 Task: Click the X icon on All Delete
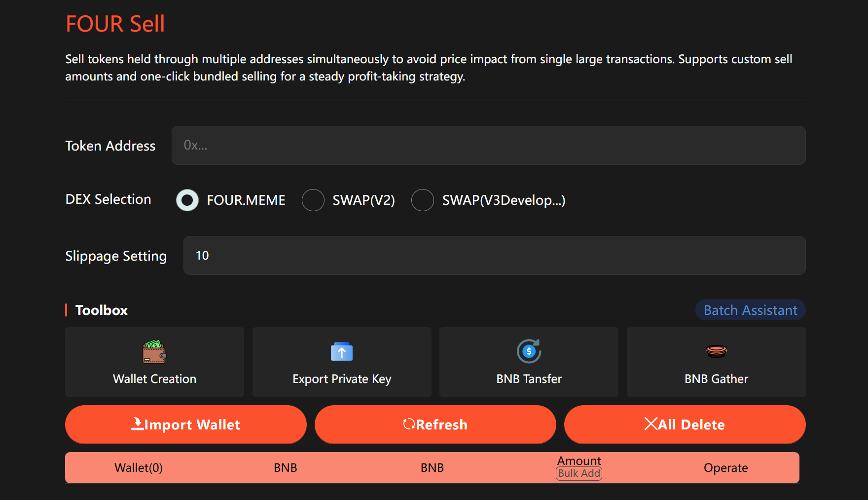[651, 424]
